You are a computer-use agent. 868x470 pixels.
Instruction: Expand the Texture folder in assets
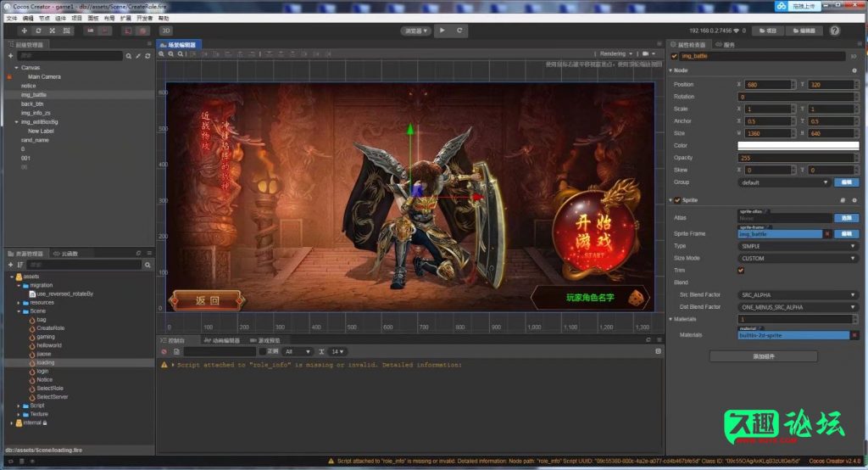tap(19, 415)
